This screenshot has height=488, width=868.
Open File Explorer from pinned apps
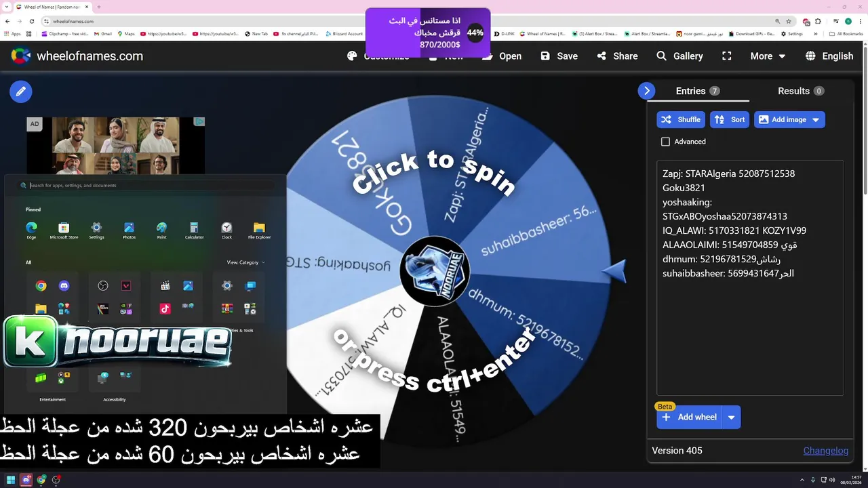tap(259, 230)
